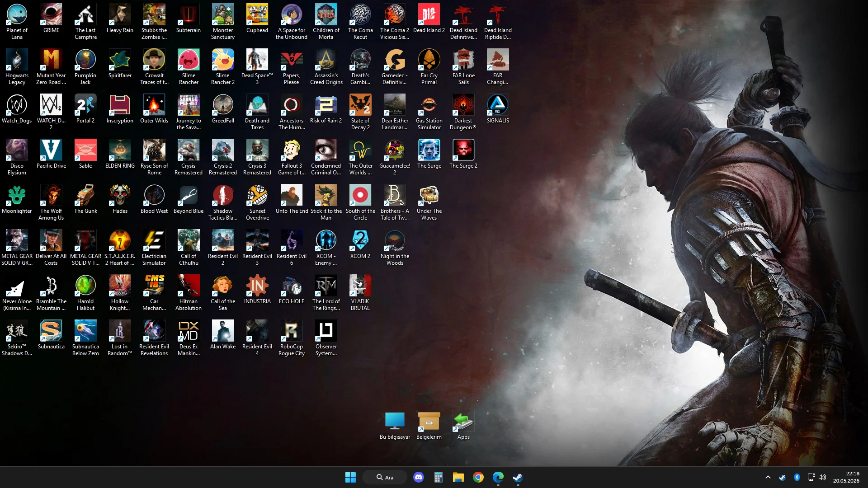Image resolution: width=868 pixels, height=488 pixels.
Task: Open the Alan Wake shortcut
Action: point(223,335)
